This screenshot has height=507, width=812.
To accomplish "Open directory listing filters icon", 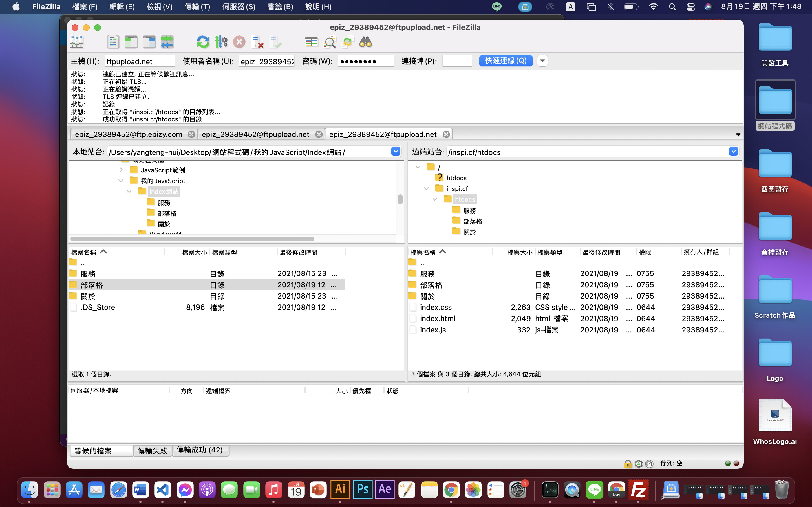I will pos(311,42).
